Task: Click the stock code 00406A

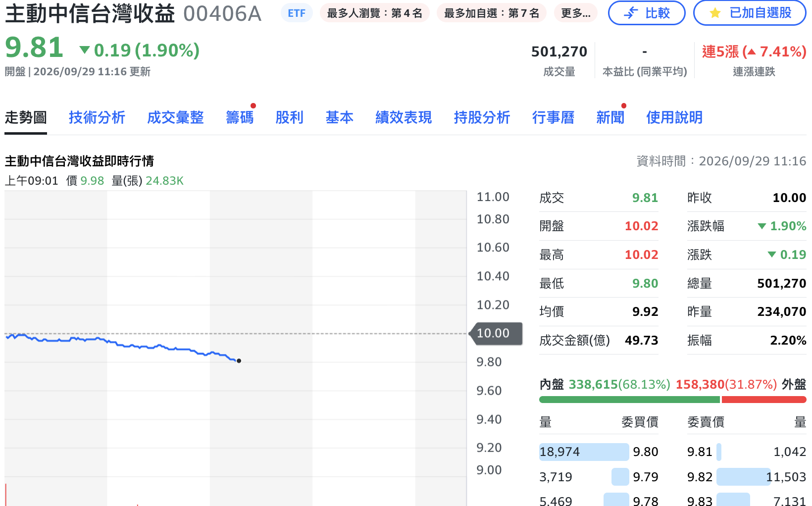Action: click(222, 14)
